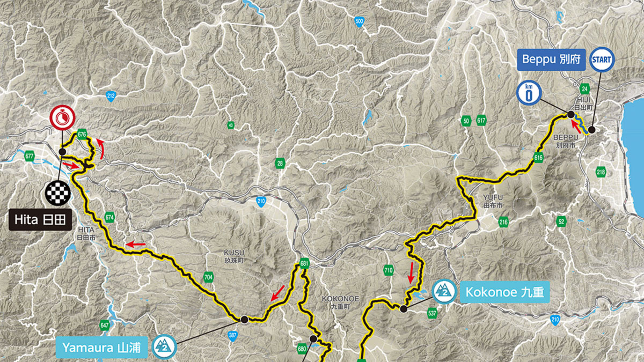Click the green route 616 shield
The image size is (644, 362).
539,157
